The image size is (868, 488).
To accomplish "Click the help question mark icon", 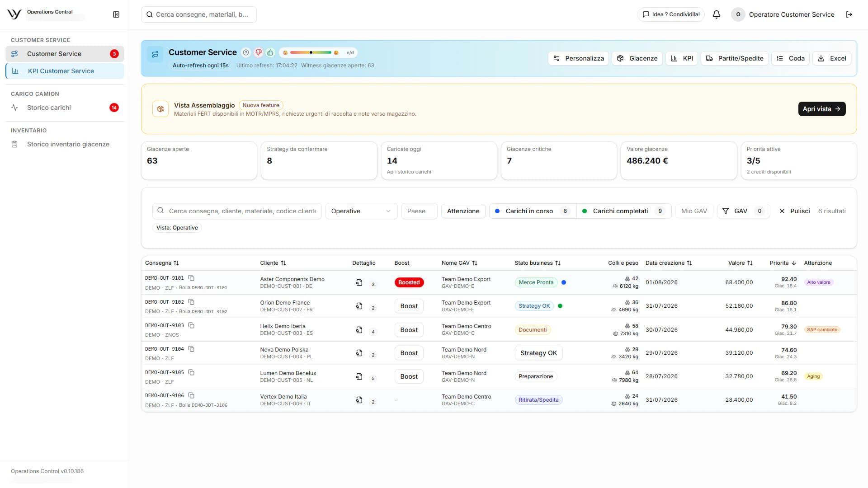I will tap(246, 52).
